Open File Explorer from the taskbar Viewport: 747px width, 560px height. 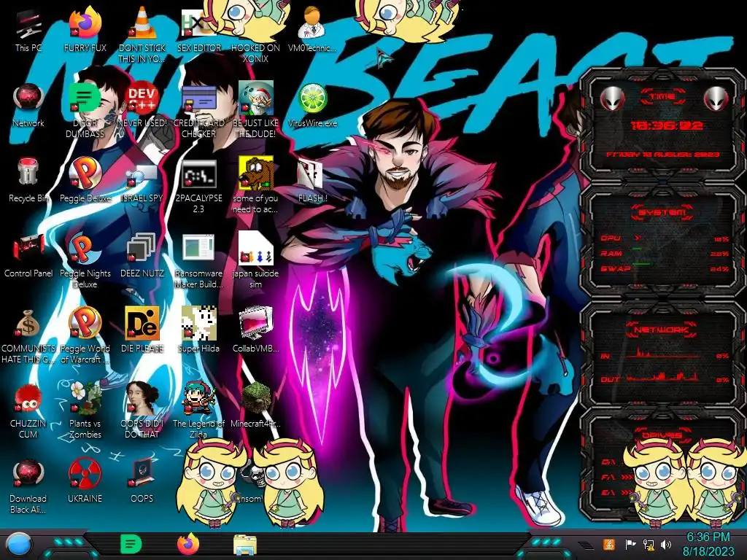tap(245, 545)
